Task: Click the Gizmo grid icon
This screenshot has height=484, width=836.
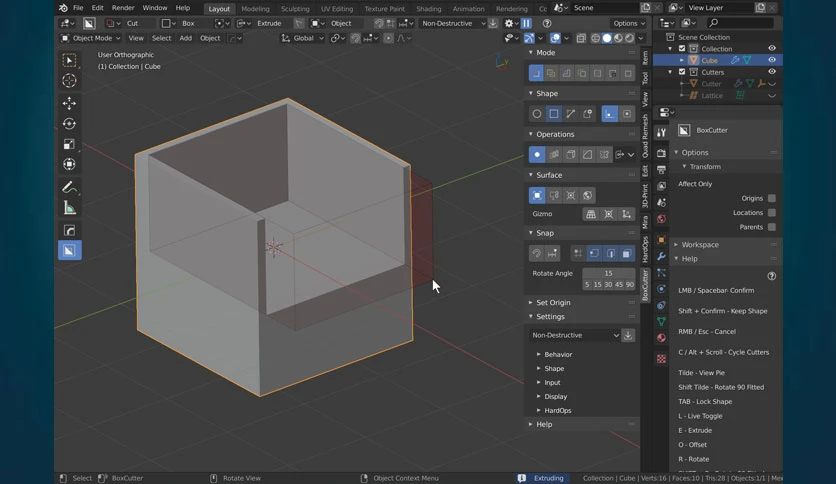Action: 591,214
